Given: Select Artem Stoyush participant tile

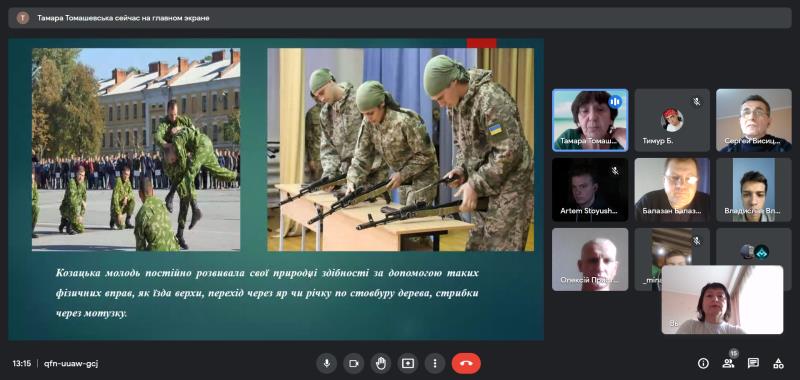Looking at the screenshot, I should pyautogui.click(x=590, y=190).
